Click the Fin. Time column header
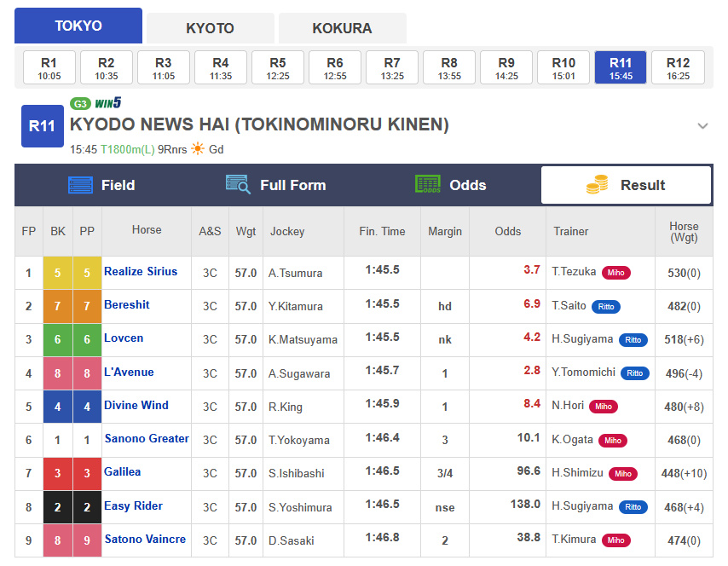This screenshot has width=728, height=566. (382, 231)
